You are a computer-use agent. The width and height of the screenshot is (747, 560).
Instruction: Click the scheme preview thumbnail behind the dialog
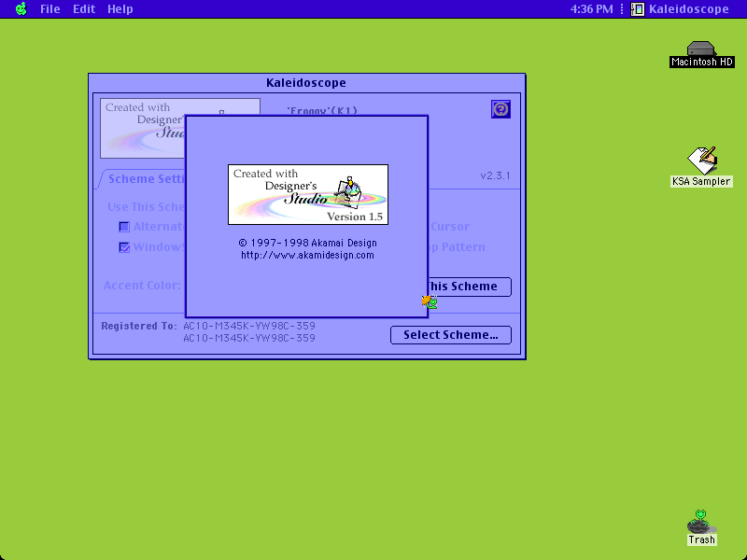pyautogui.click(x=143, y=128)
